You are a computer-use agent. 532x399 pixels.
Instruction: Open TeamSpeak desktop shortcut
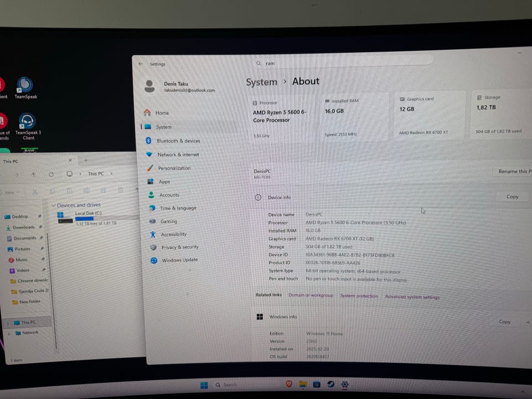coord(25,88)
